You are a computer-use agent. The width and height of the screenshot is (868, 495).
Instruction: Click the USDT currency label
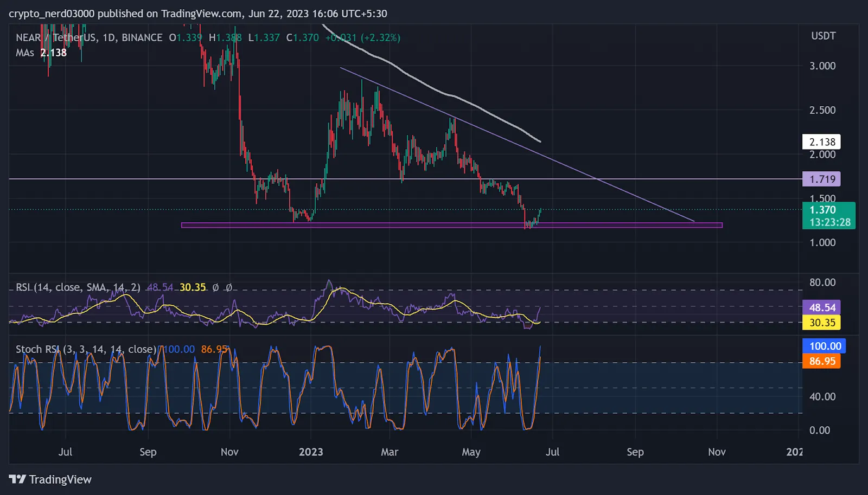tap(824, 36)
